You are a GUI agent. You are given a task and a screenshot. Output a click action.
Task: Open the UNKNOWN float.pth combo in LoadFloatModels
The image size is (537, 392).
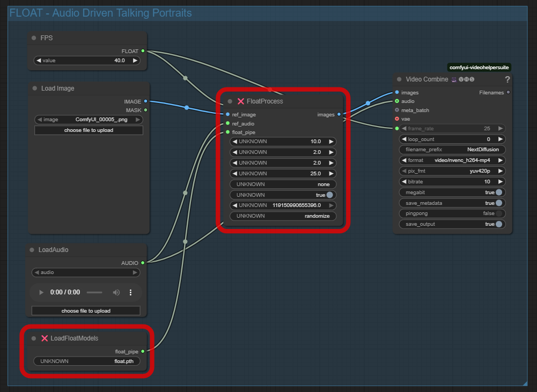(87, 361)
